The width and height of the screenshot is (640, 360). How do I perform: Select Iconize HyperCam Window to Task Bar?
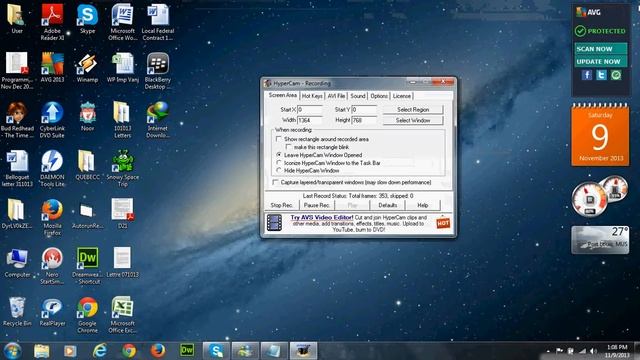tap(279, 163)
